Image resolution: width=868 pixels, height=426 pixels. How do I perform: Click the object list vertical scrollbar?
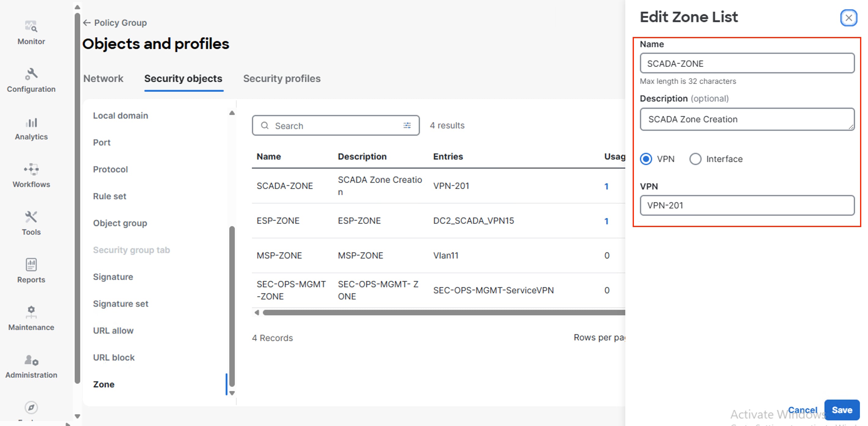click(232, 306)
